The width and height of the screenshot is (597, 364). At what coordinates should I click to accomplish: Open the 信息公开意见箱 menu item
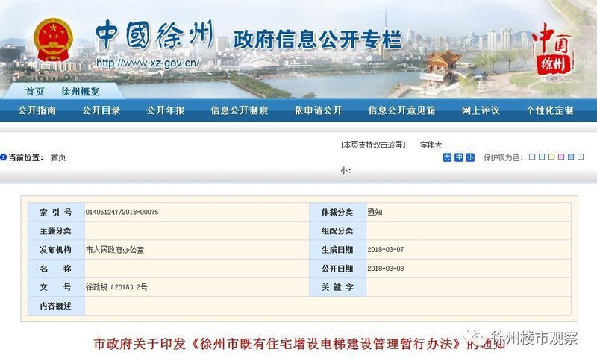[401, 110]
